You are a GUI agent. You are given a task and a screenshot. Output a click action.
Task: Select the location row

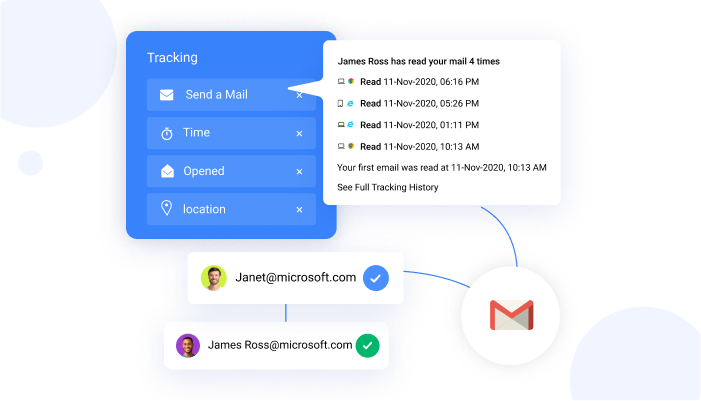[231, 209]
